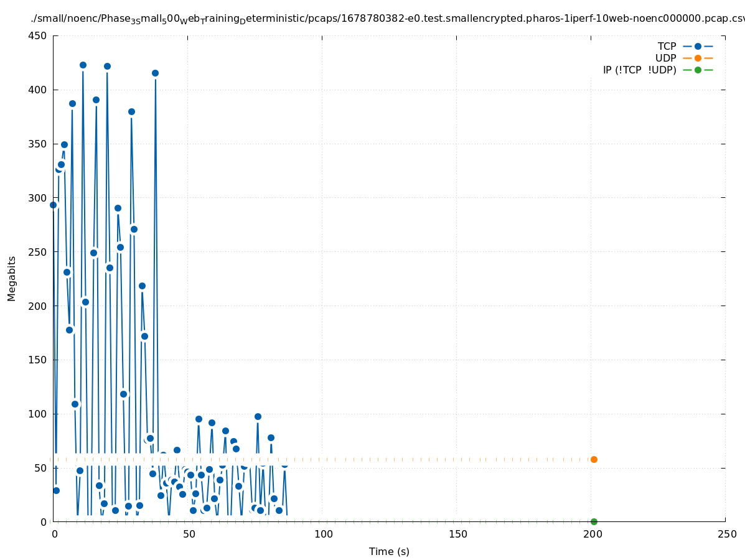Viewport: 745px width, 560px height.
Task: Click the orange dashed UDP line near 150 seconds
Action: 456,459
